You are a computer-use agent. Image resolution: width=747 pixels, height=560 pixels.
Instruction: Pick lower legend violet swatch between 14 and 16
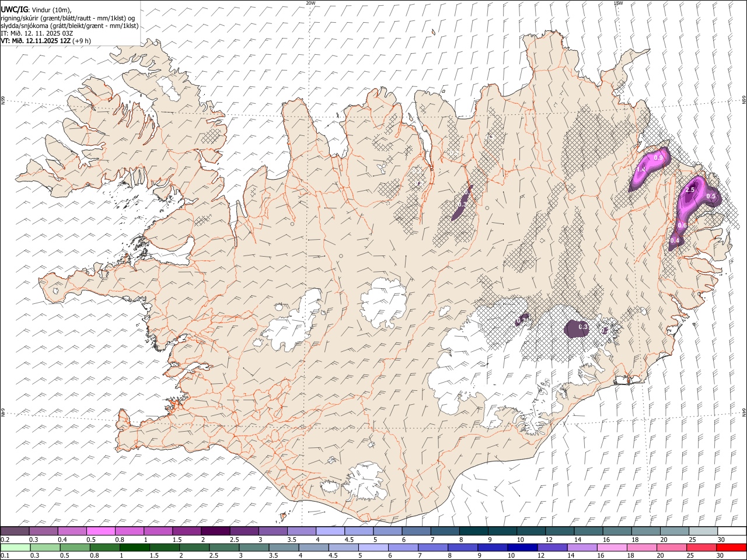582,547
